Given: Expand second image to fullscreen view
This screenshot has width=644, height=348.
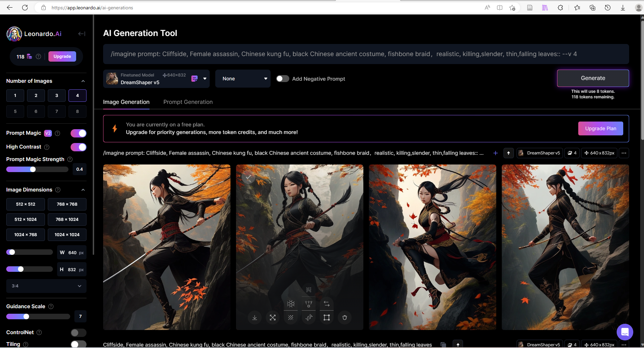Looking at the screenshot, I should [273, 318].
